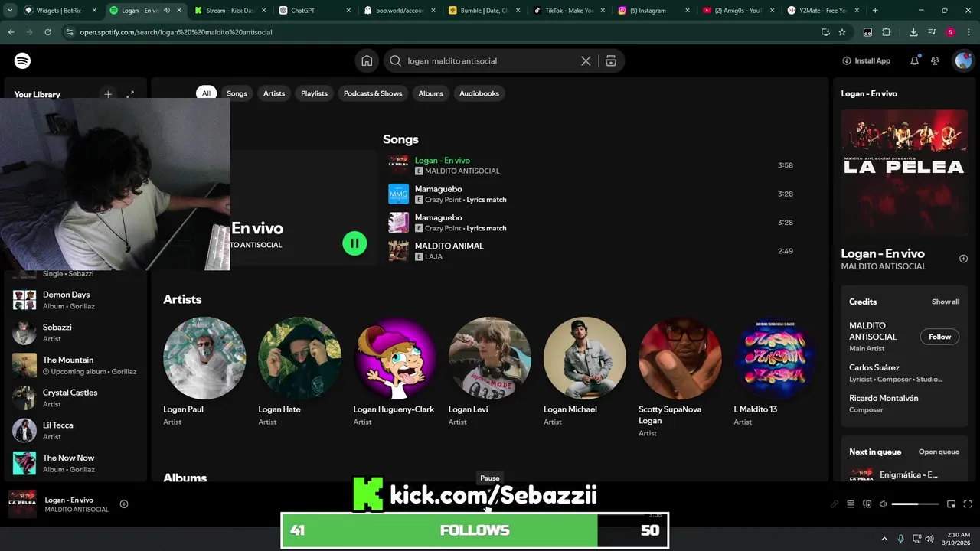Follow MALDITO ANTISOCIAL in the Credits card
980x551 pixels.
pos(939,337)
